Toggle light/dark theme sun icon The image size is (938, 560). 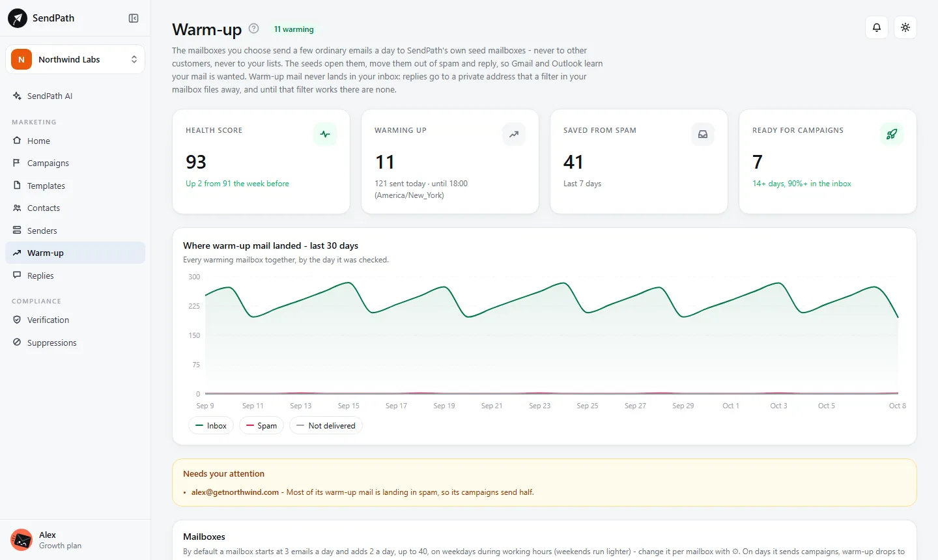[905, 27]
